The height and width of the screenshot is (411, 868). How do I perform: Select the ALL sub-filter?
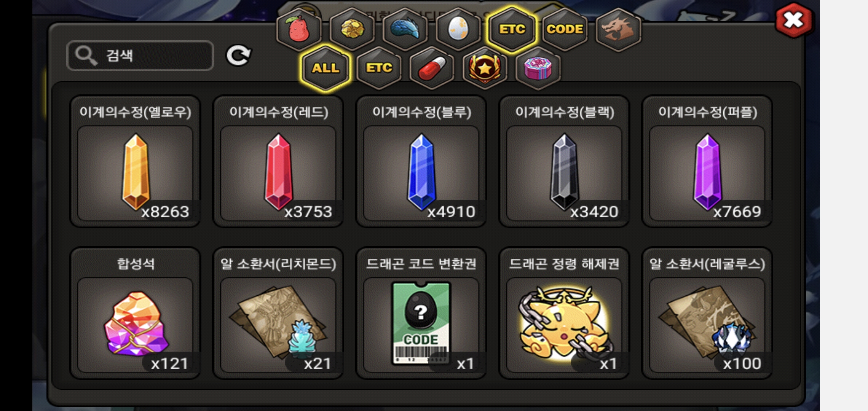click(325, 68)
